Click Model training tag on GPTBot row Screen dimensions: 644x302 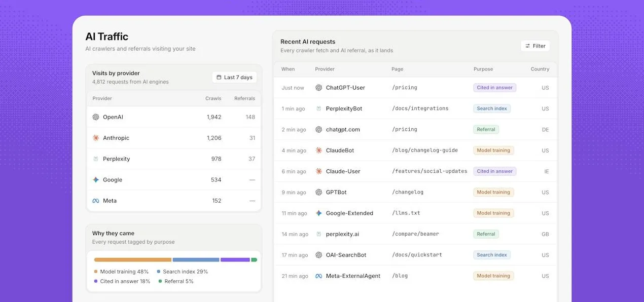click(x=493, y=192)
